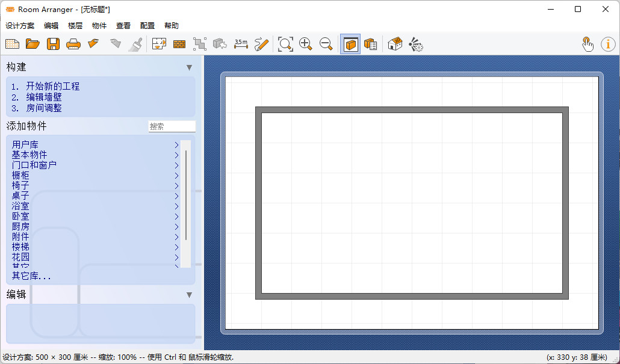The height and width of the screenshot is (364, 620).
Task: Expand the 橱柜 category
Action: click(x=95, y=176)
